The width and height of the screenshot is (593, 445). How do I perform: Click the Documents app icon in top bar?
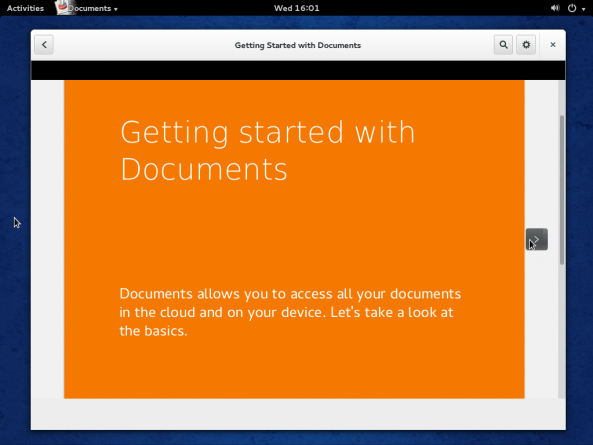point(62,7)
